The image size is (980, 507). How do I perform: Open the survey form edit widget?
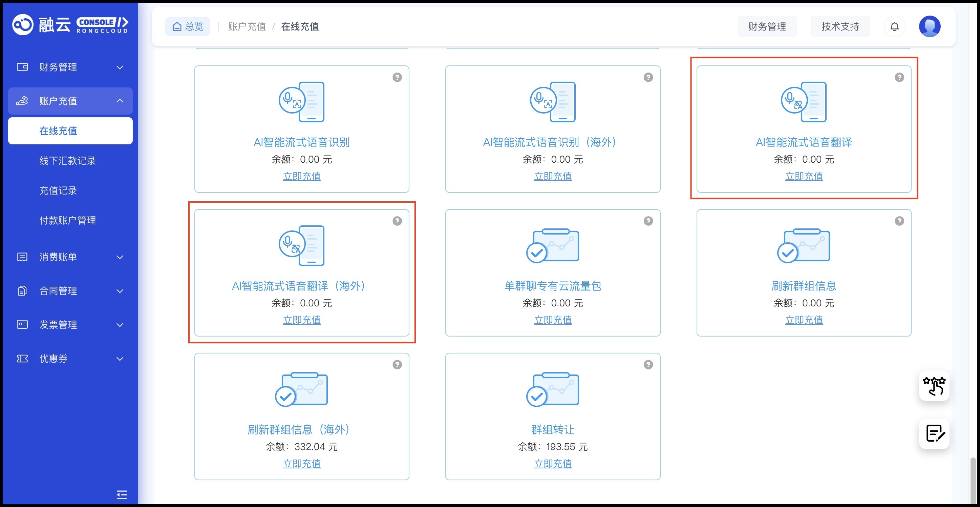pos(934,433)
